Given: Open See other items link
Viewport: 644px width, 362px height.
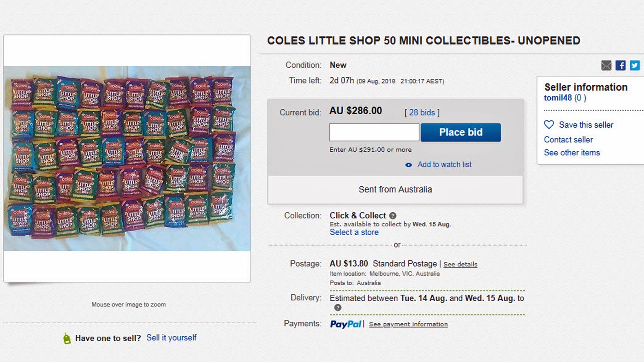Looking at the screenshot, I should 572,153.
